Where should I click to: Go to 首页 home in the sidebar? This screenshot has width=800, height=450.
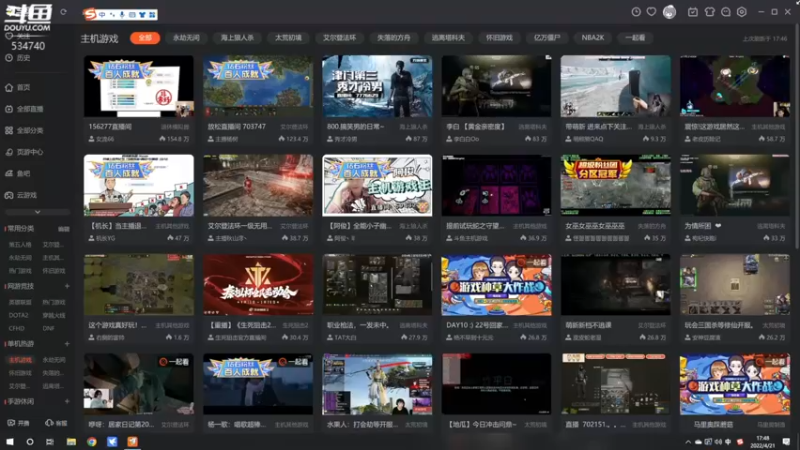coord(18,88)
